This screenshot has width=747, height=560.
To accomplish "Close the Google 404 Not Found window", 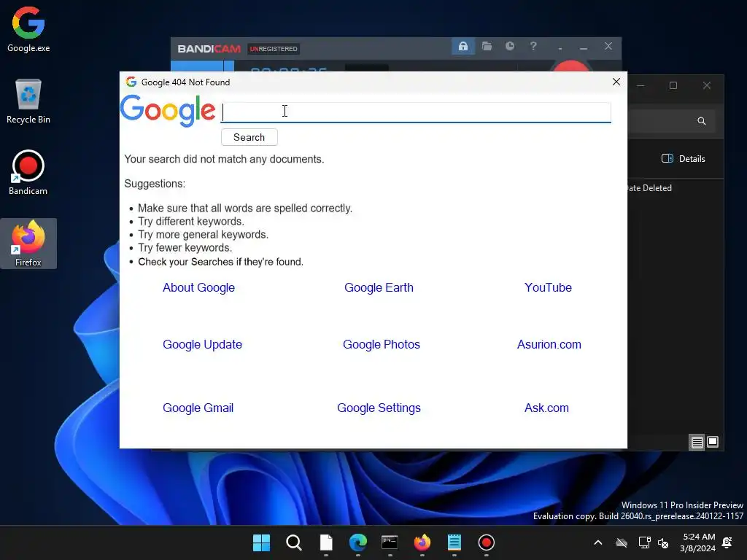I will point(616,82).
